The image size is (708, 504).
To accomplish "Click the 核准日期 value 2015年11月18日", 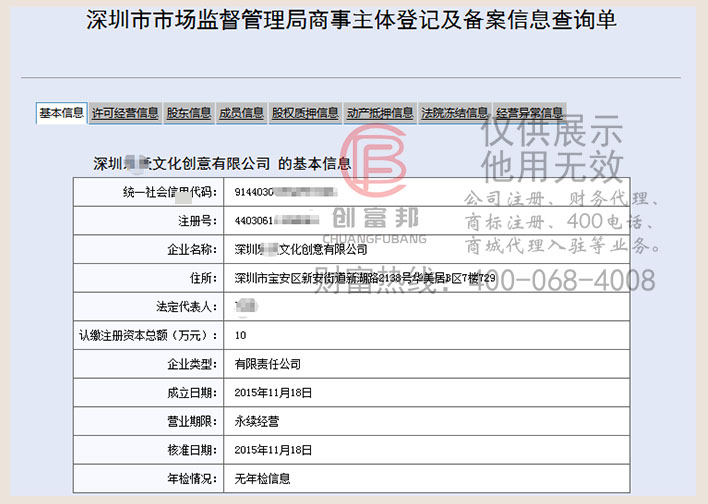I will click(273, 450).
